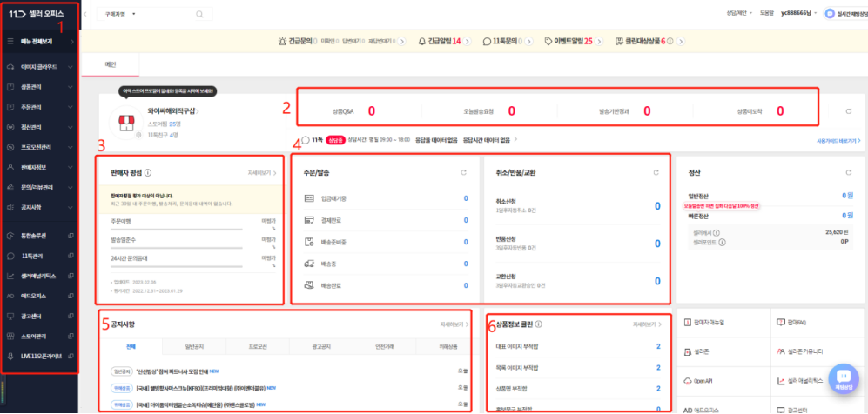The height and width of the screenshot is (414, 868).
Task: Click refresh icon in 취소/반품/교환 panel
Action: click(656, 172)
